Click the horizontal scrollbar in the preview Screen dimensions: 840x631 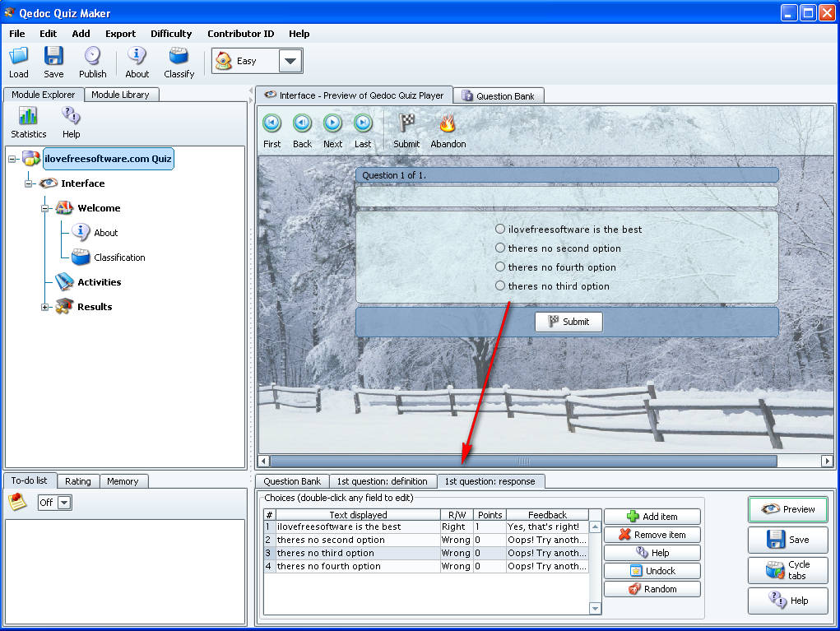[x=523, y=462]
